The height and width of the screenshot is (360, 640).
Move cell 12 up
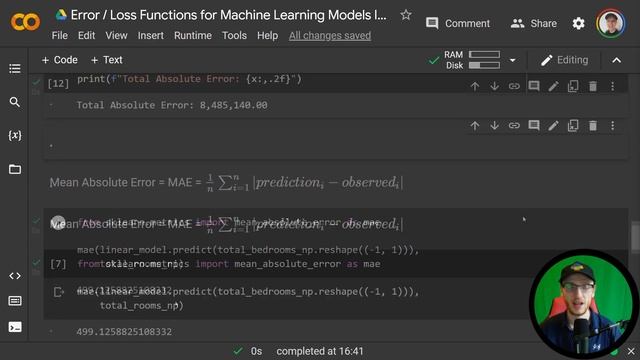pyautogui.click(x=475, y=86)
